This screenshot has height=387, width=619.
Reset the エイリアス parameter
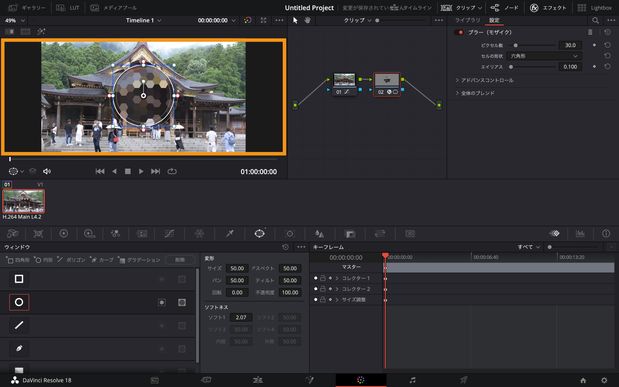coord(608,67)
